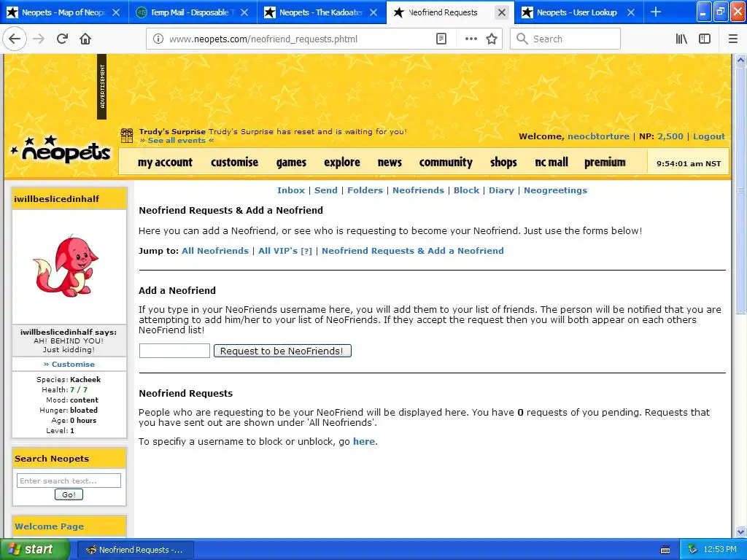Open the games menu
Viewport: 747px width, 560px height.
click(x=291, y=163)
